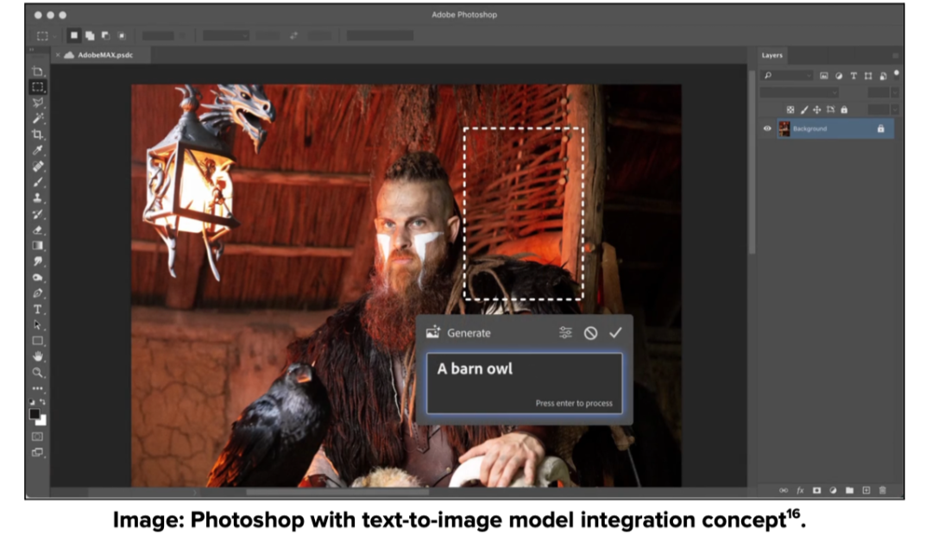This screenshot has width=932, height=560.
Task: Toggle Quick Mask mode
Action: click(37, 437)
